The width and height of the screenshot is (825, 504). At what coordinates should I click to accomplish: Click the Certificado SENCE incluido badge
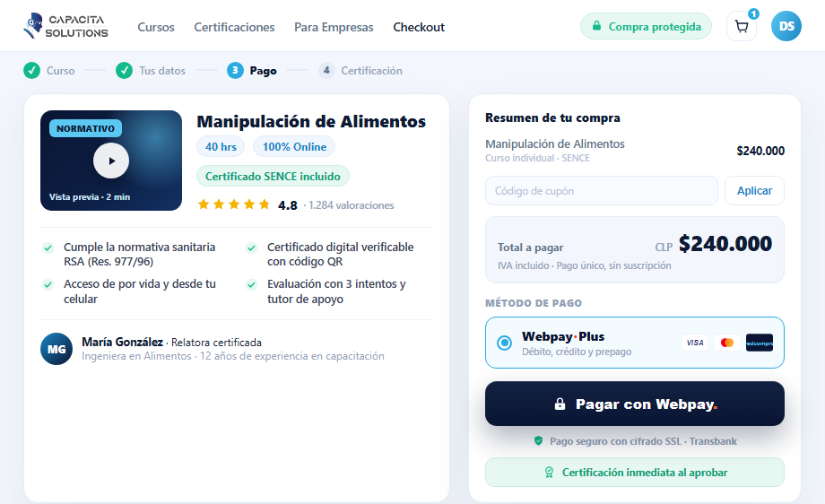[x=273, y=177]
